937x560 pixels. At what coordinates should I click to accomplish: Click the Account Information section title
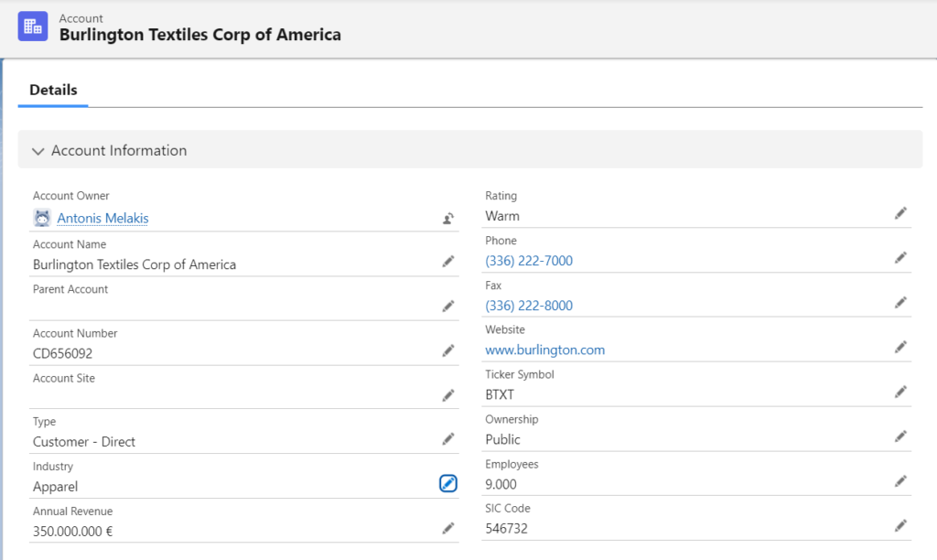[119, 151]
